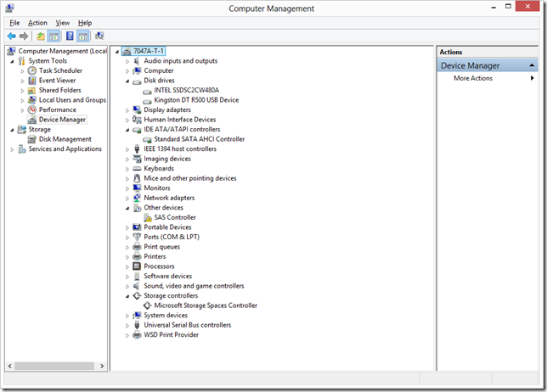Select IEEE 1394 host controllers entry
Viewport: 547px width, 392px height.
click(x=180, y=149)
